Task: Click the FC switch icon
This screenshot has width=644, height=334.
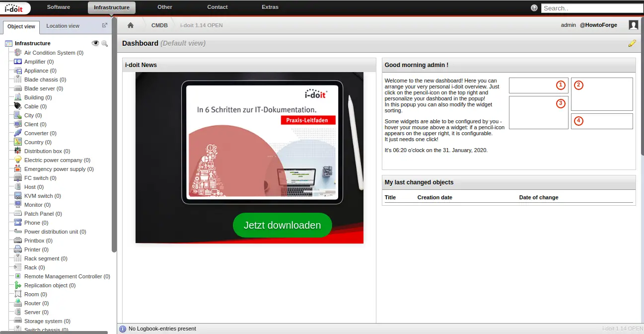Action: pyautogui.click(x=18, y=178)
